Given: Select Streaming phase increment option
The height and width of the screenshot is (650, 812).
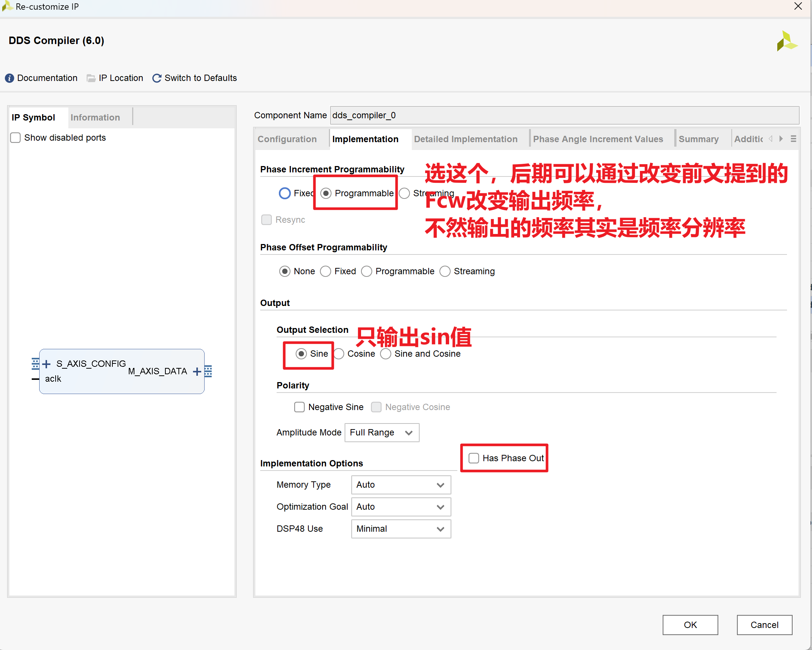Looking at the screenshot, I should coord(404,193).
